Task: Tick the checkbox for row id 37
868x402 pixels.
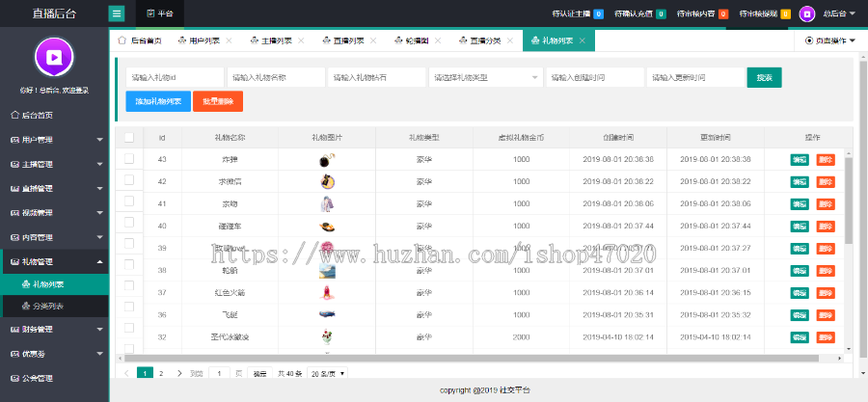Action: click(x=129, y=285)
